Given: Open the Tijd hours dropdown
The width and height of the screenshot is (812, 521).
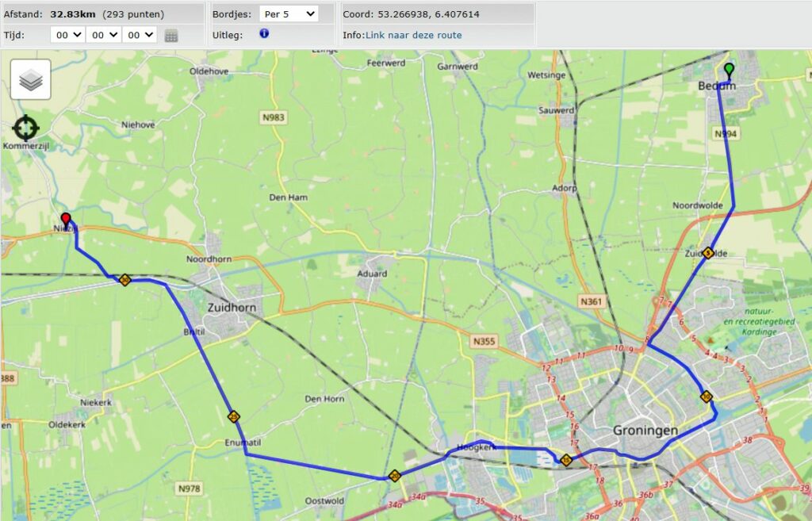Looking at the screenshot, I should pyautogui.click(x=67, y=35).
